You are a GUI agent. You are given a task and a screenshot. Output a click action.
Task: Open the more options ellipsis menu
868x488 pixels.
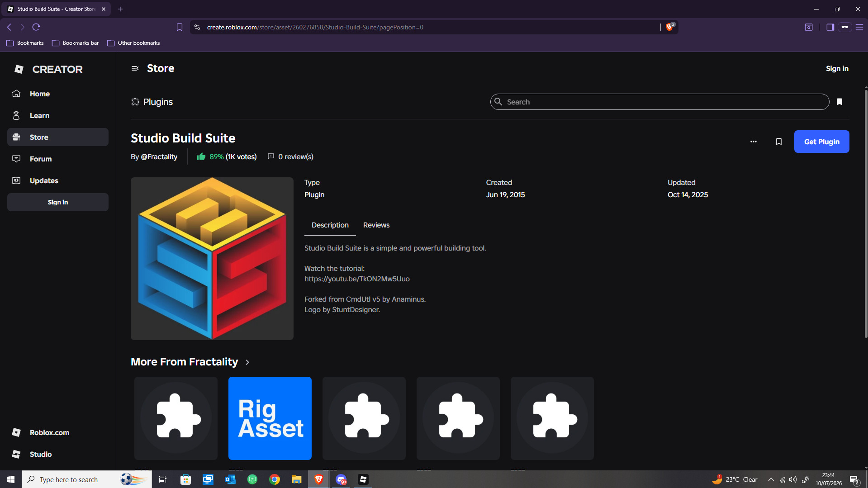click(x=754, y=142)
